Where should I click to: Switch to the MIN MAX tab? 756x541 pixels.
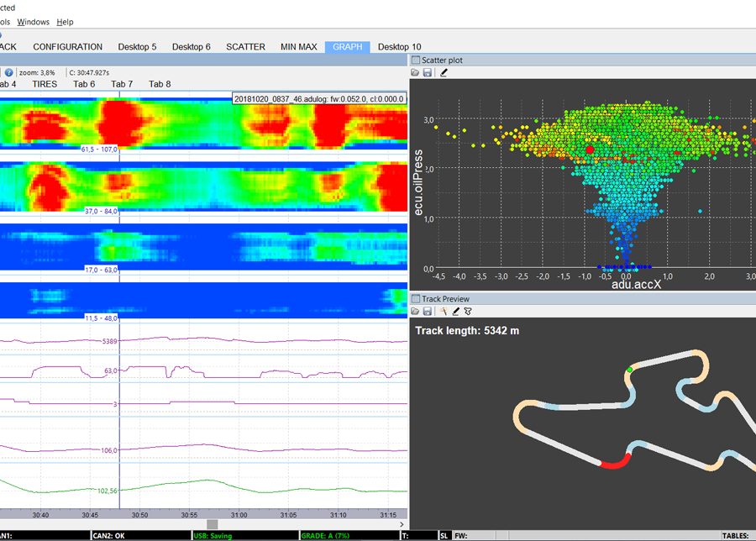(x=299, y=47)
